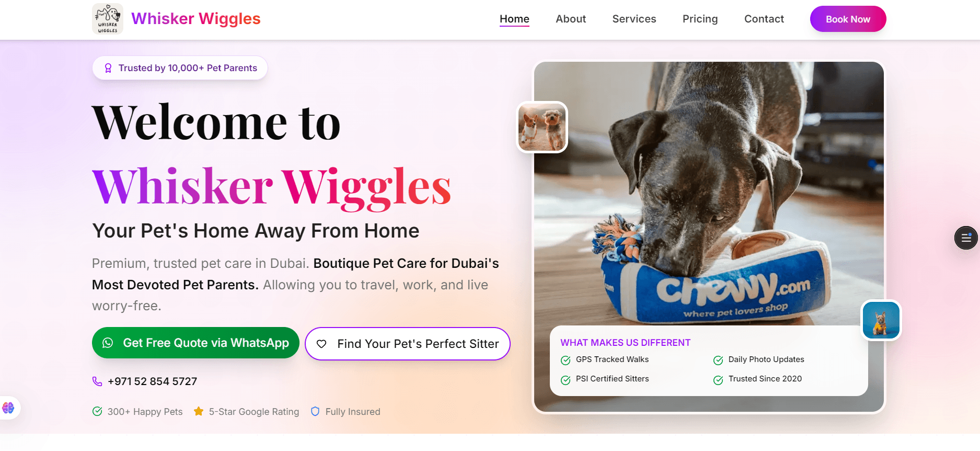Call the +971 52 854 5727 link
980x451 pixels.
click(x=152, y=381)
